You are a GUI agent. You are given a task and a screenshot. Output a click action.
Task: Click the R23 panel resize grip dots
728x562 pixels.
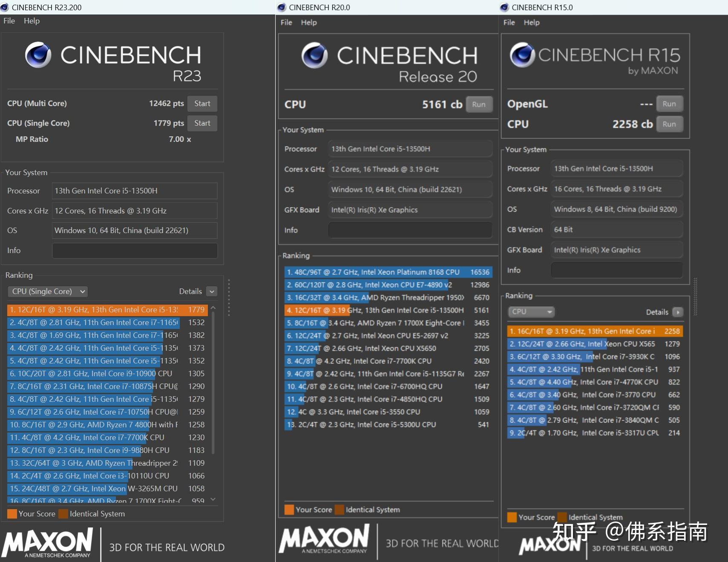(229, 297)
